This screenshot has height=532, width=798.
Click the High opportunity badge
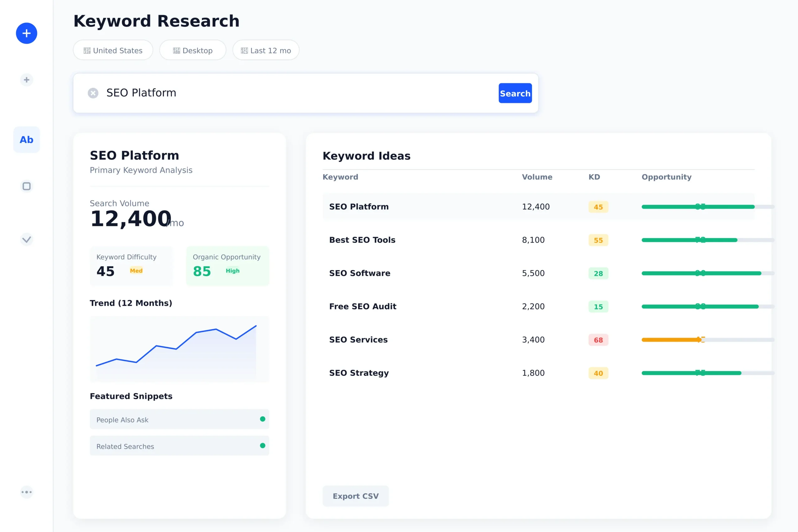click(233, 271)
